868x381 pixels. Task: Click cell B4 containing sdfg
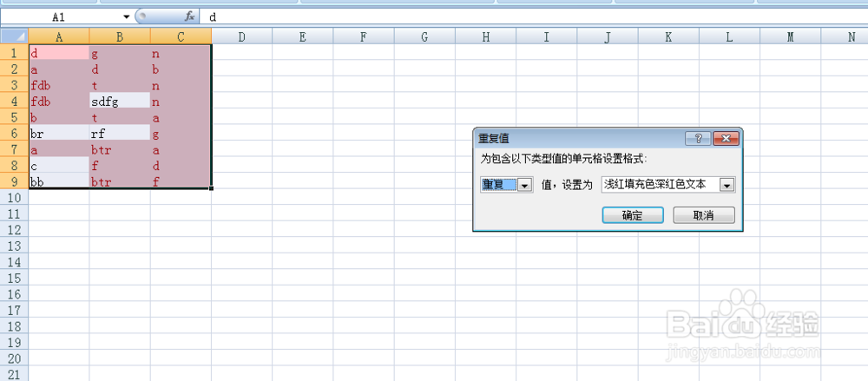[120, 101]
